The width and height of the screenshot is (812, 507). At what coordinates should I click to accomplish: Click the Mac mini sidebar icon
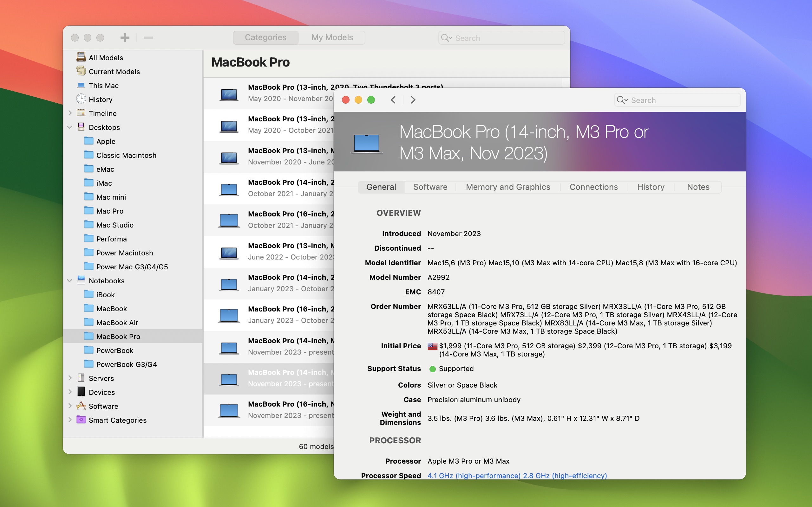click(89, 196)
